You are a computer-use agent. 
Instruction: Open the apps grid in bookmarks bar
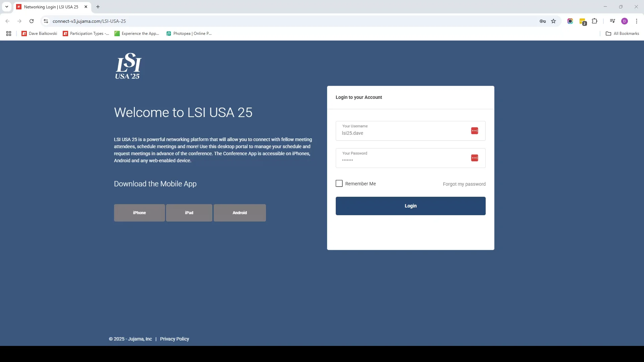click(9, 34)
